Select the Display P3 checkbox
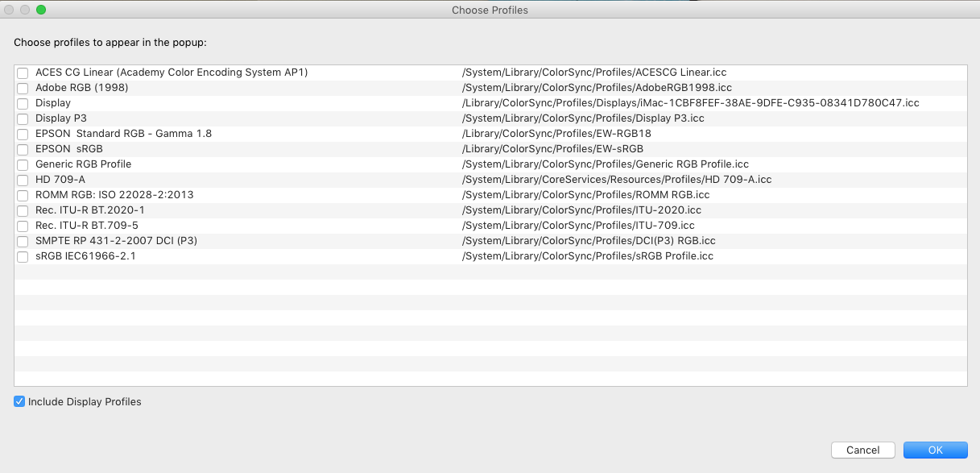The image size is (980, 473). click(23, 119)
